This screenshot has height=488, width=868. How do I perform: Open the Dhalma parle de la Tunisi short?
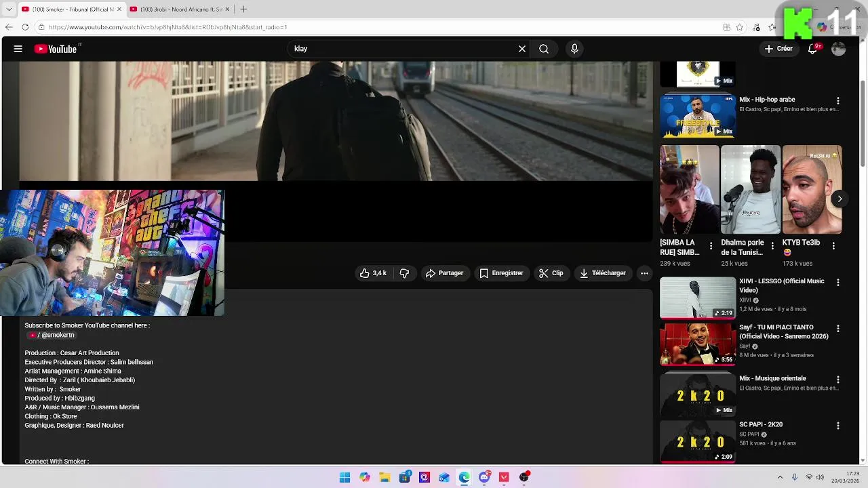point(750,190)
